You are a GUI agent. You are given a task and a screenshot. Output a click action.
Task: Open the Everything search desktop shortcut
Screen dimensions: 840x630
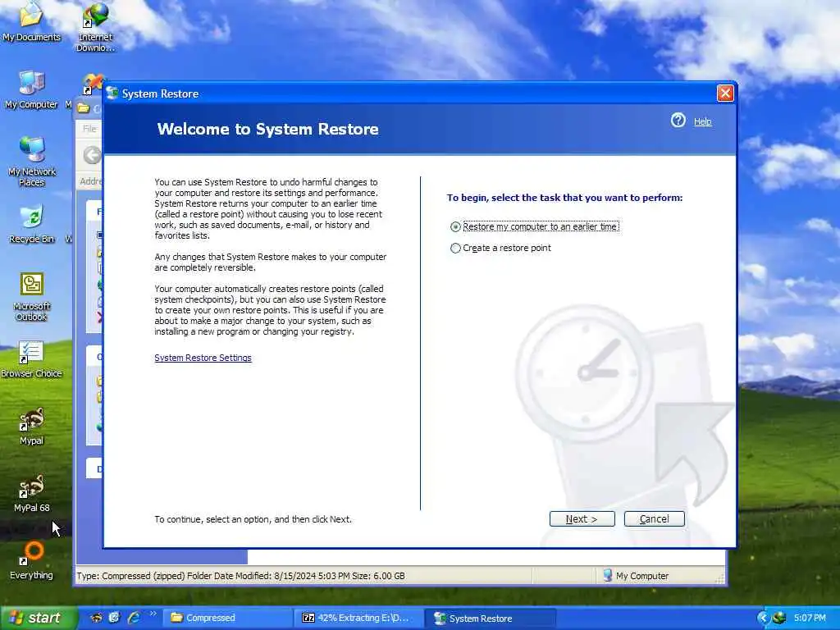tap(32, 561)
